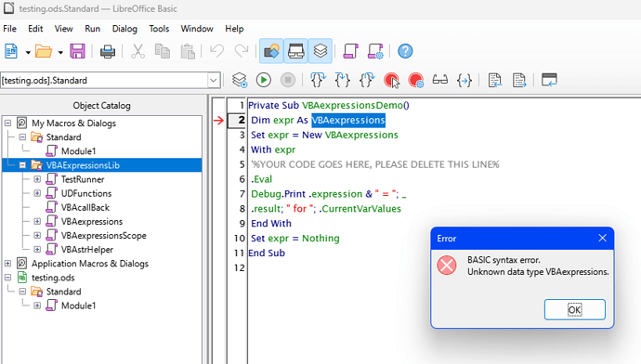Select Module1 under testing.ods Standard
Image resolution: width=641 pixels, height=364 pixels.
click(x=78, y=305)
